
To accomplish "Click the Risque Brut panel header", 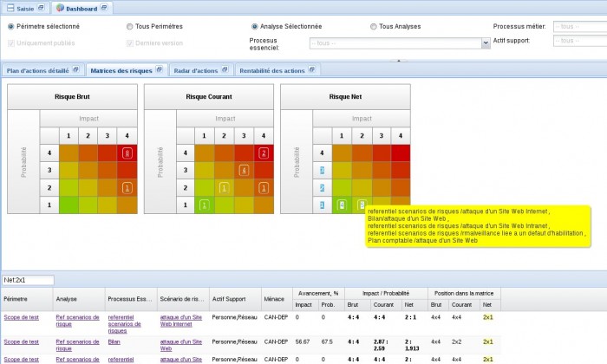I will point(72,97).
